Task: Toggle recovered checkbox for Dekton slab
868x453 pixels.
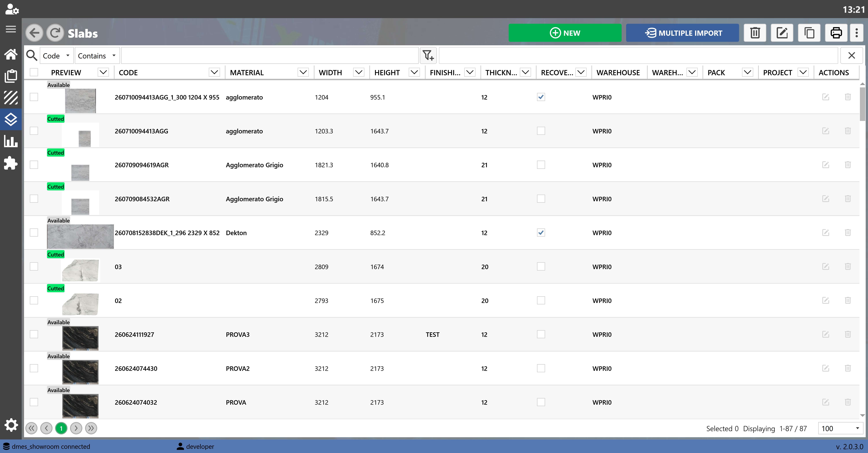Action: coord(541,233)
